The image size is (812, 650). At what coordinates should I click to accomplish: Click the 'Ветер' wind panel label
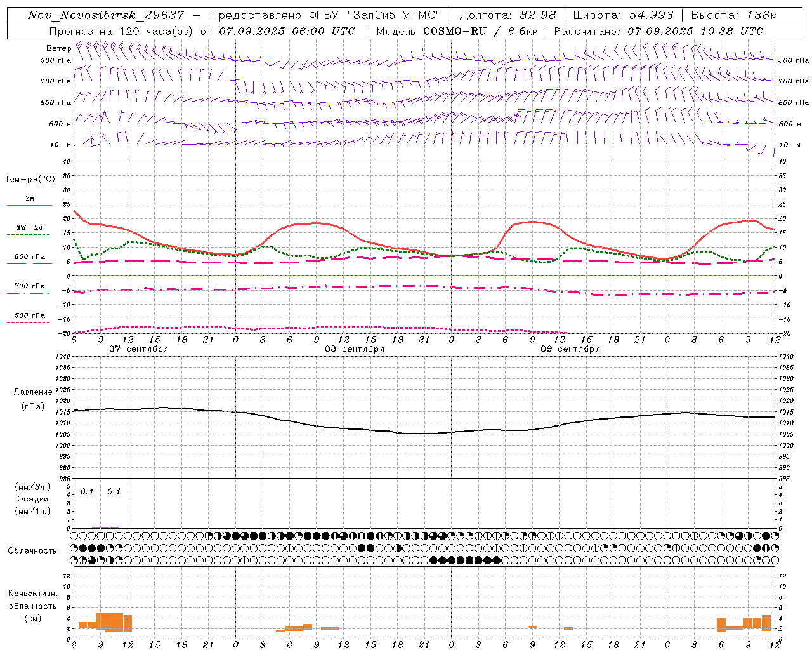(58, 48)
